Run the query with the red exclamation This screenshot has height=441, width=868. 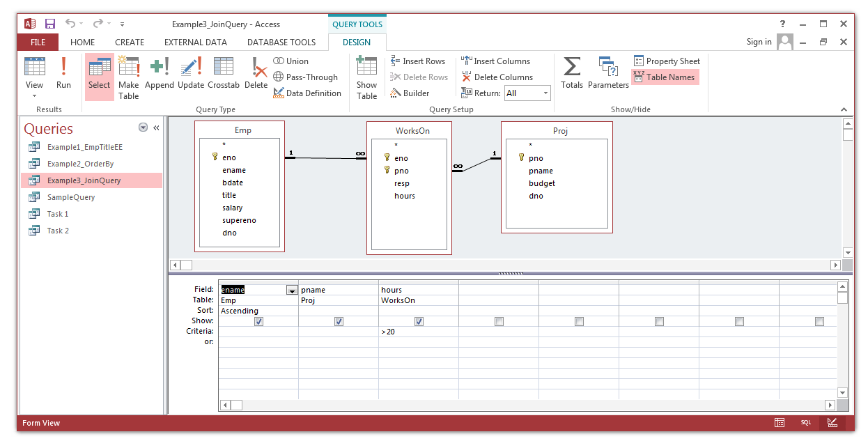click(63, 73)
